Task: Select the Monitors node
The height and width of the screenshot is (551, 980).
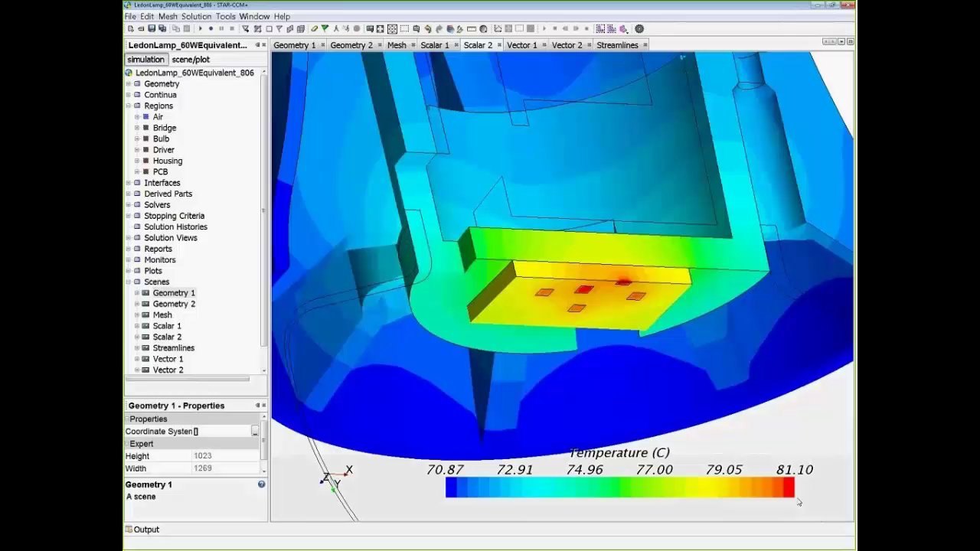Action: click(160, 259)
